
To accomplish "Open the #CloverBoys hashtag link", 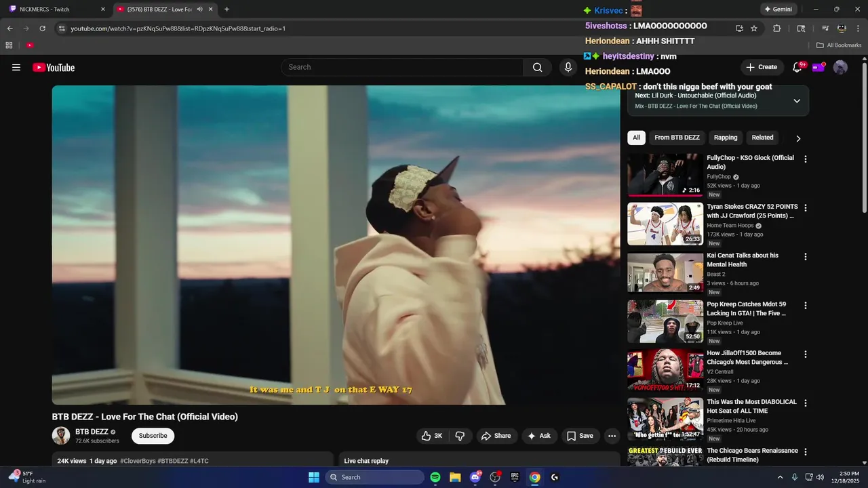I will click(138, 461).
